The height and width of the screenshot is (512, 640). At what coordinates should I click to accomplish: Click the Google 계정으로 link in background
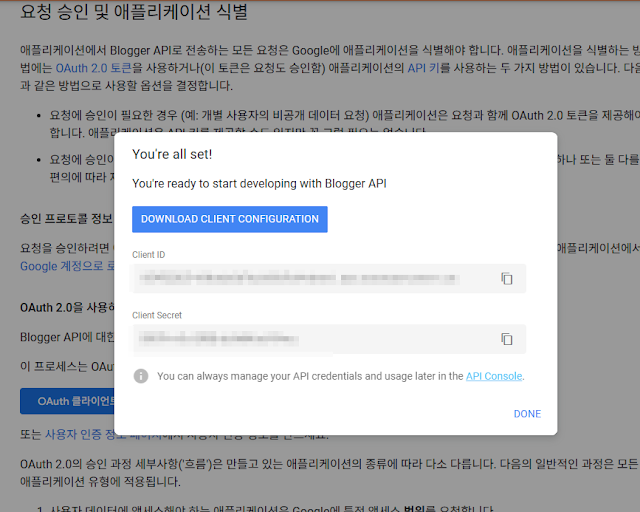point(67,266)
